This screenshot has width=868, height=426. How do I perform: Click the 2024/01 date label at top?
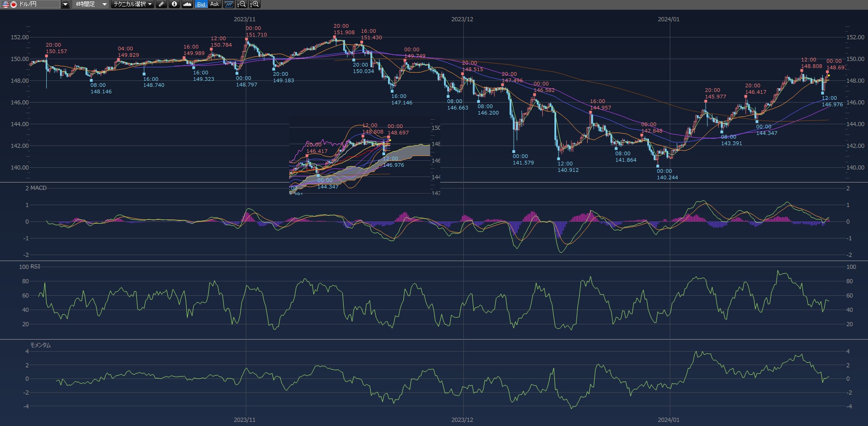668,19
